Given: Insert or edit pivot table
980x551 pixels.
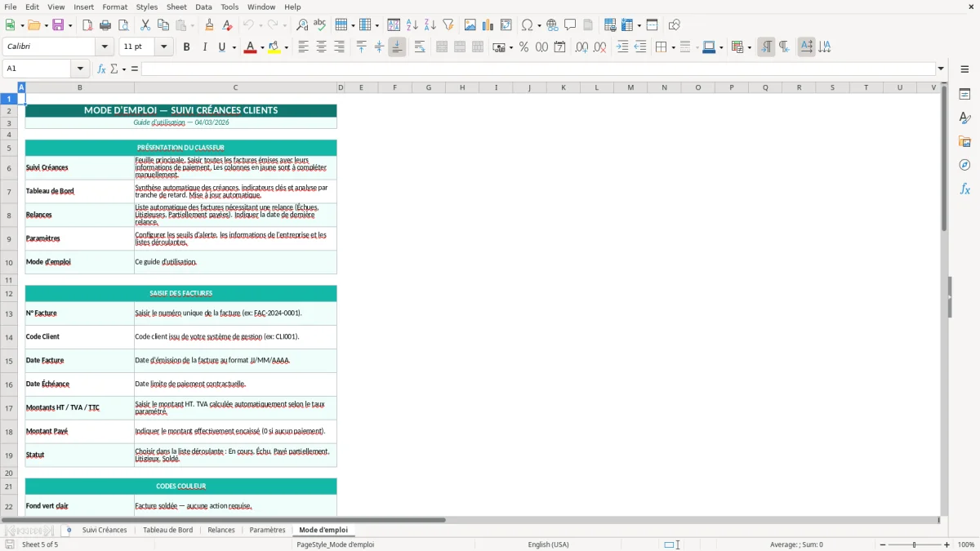Looking at the screenshot, I should tap(506, 25).
